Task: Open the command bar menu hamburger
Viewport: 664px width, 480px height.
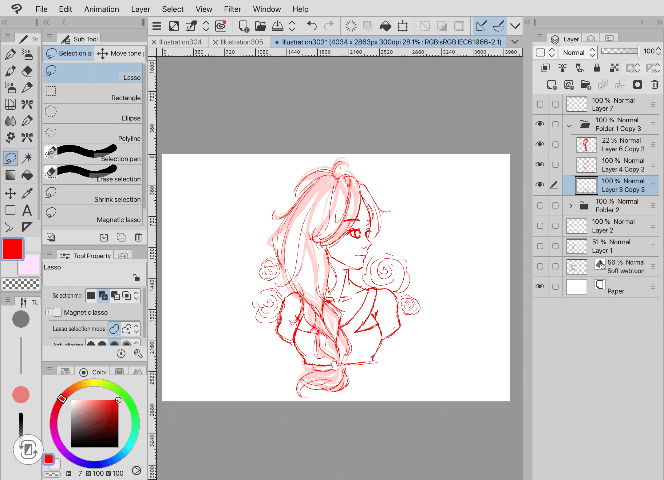Action: point(157,26)
